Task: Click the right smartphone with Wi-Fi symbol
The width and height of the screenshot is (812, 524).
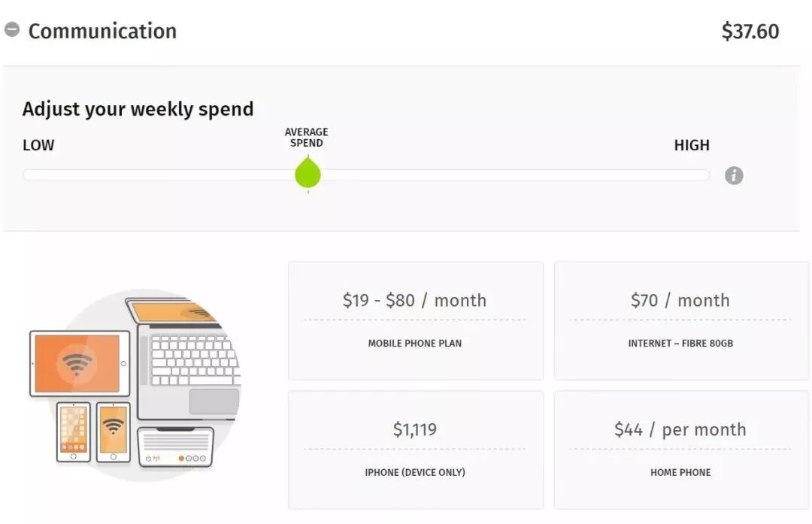Action: [x=114, y=432]
